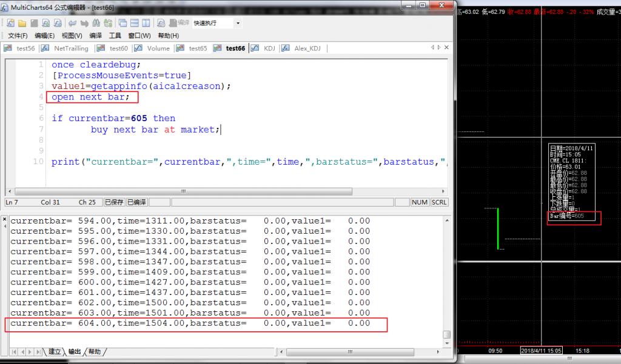The width and height of the screenshot is (621, 364).
Task: Switch to the 输出 output tab
Action: click(x=75, y=352)
